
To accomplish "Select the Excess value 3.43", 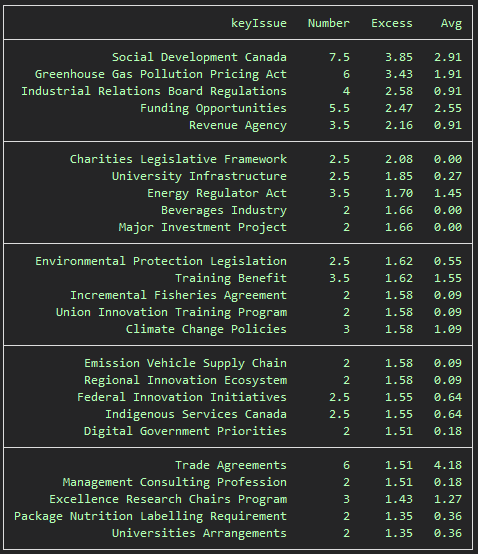I will [399, 74].
